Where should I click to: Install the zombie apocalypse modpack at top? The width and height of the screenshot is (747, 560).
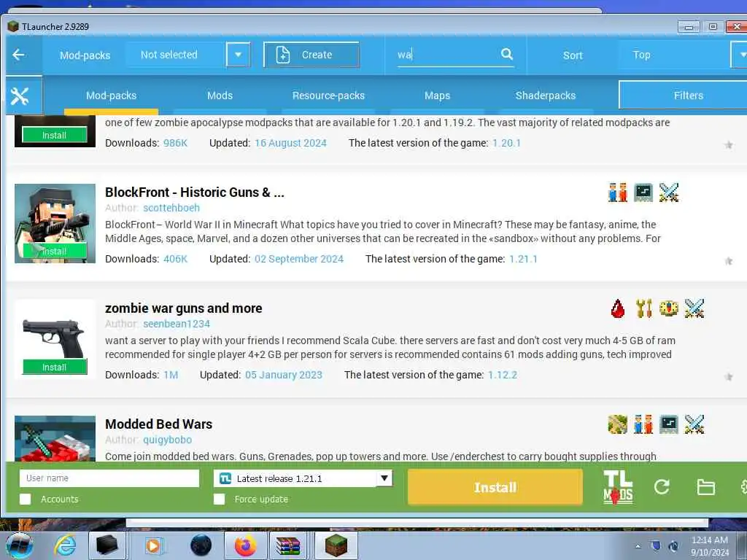pyautogui.click(x=54, y=135)
